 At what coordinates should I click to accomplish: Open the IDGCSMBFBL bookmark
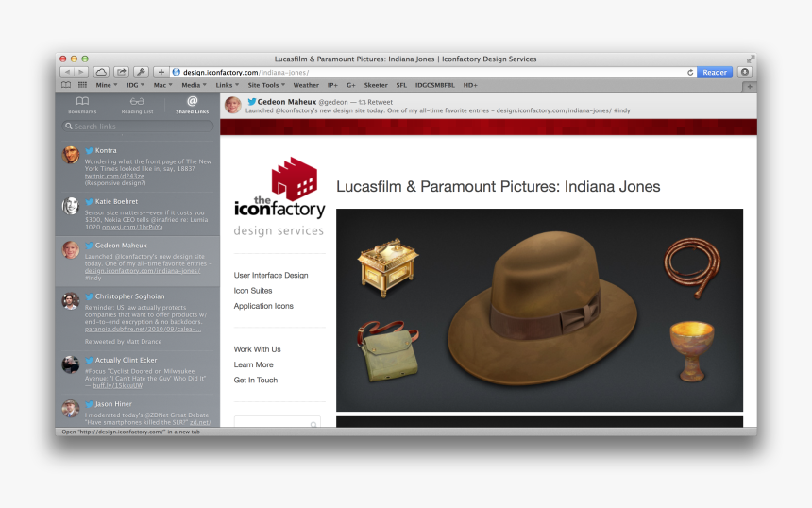[x=435, y=85]
